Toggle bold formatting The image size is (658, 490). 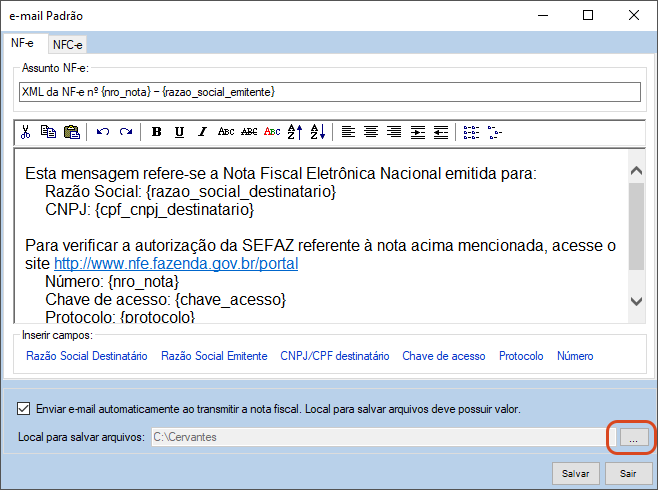157,132
